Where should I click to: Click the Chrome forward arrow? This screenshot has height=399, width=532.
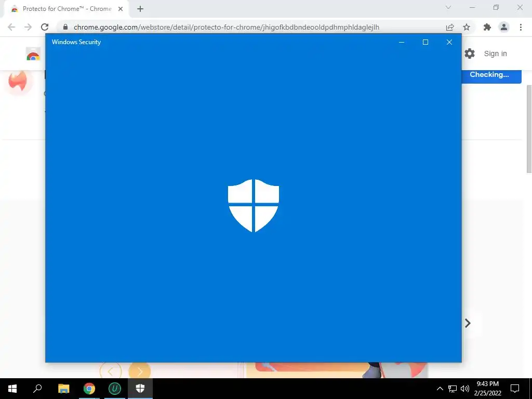pos(28,27)
